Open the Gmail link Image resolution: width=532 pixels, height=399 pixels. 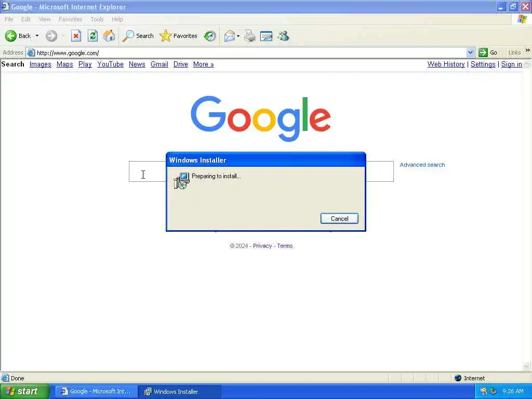pos(159,64)
